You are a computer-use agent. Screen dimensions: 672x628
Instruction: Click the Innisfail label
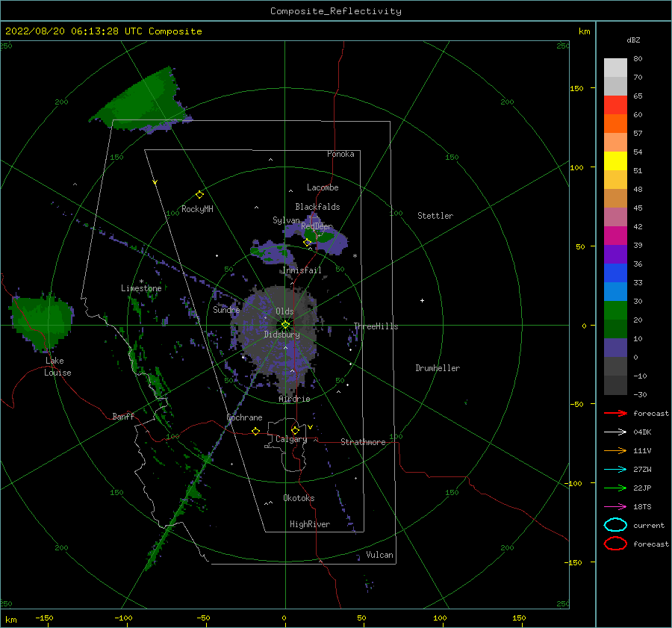[x=302, y=270]
